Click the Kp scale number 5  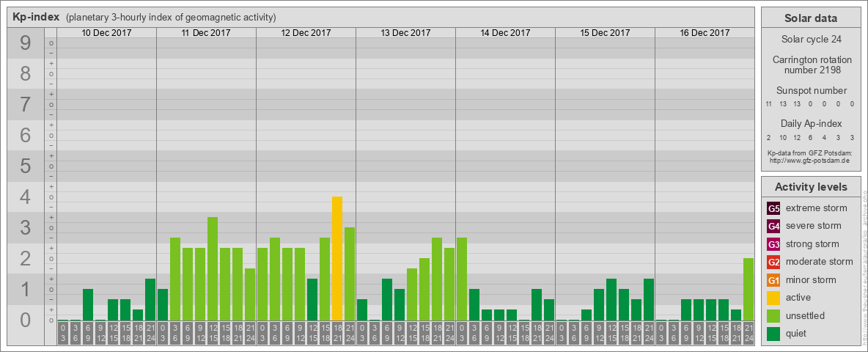point(26,166)
